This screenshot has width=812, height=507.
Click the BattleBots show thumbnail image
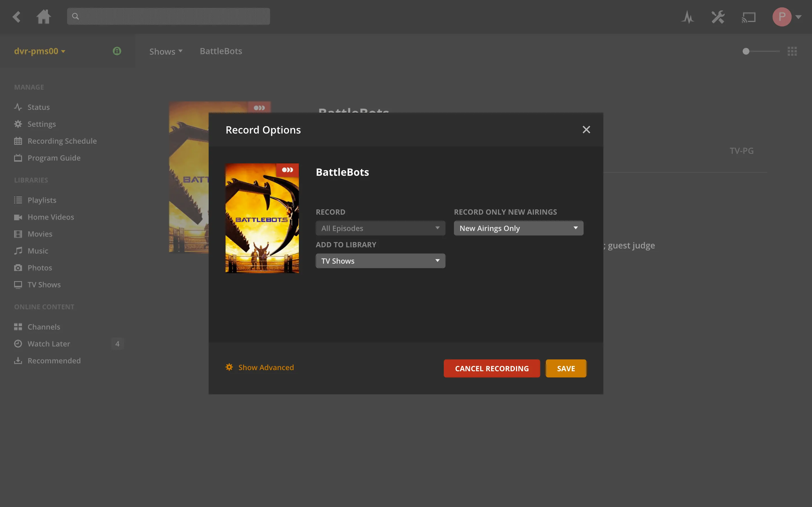[262, 218]
